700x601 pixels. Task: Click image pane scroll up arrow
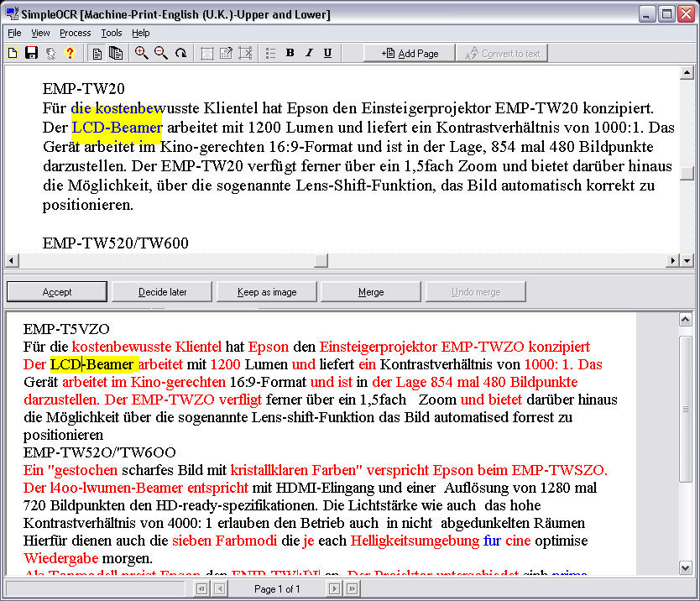(x=687, y=72)
